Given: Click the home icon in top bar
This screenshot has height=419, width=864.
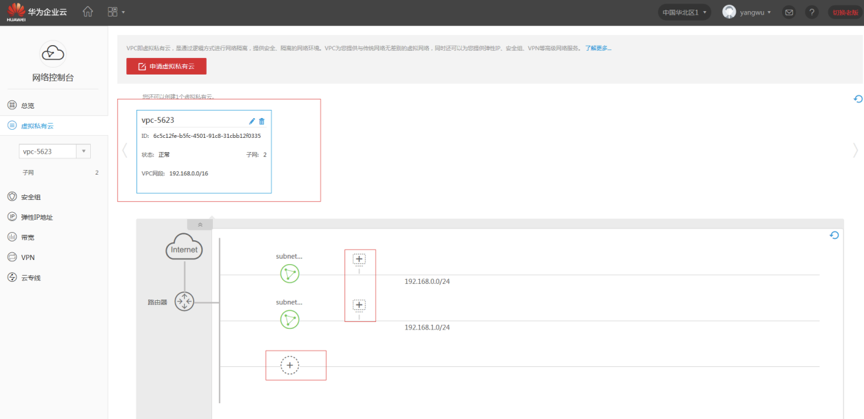Looking at the screenshot, I should click(88, 12).
